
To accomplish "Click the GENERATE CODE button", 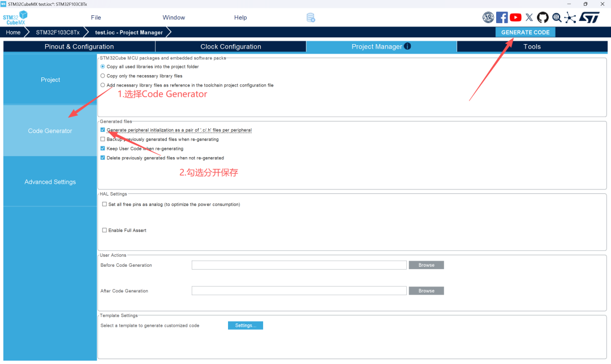I will point(525,32).
